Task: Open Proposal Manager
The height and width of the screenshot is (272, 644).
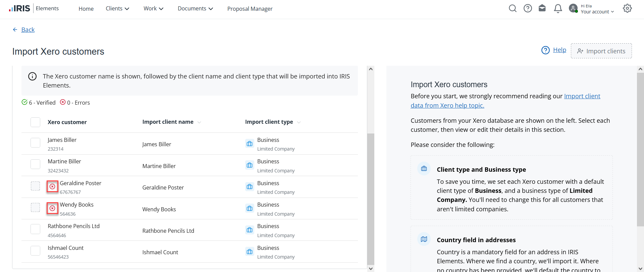Action: [250, 9]
